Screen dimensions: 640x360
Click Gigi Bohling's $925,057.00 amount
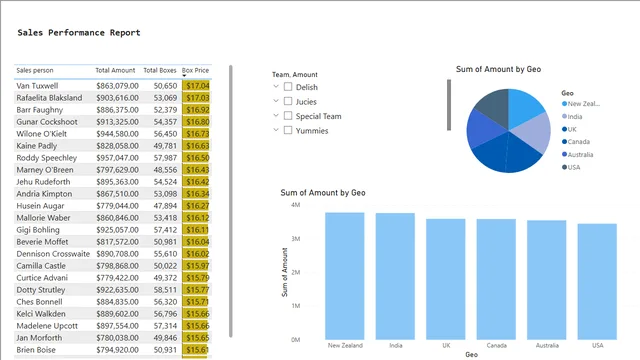(117, 230)
